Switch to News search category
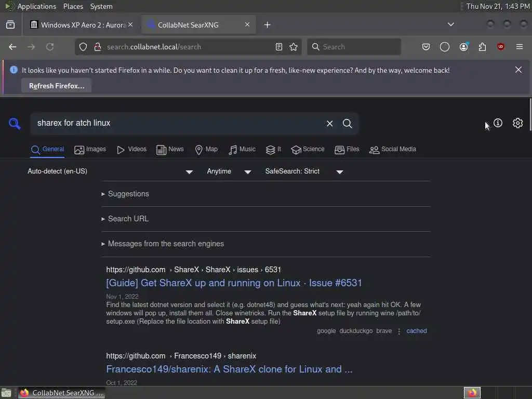Image resolution: width=532 pixels, height=399 pixels. [170, 149]
